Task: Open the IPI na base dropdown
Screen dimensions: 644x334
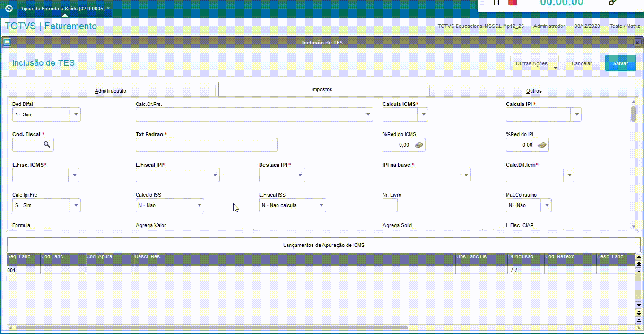Action: coord(465,175)
